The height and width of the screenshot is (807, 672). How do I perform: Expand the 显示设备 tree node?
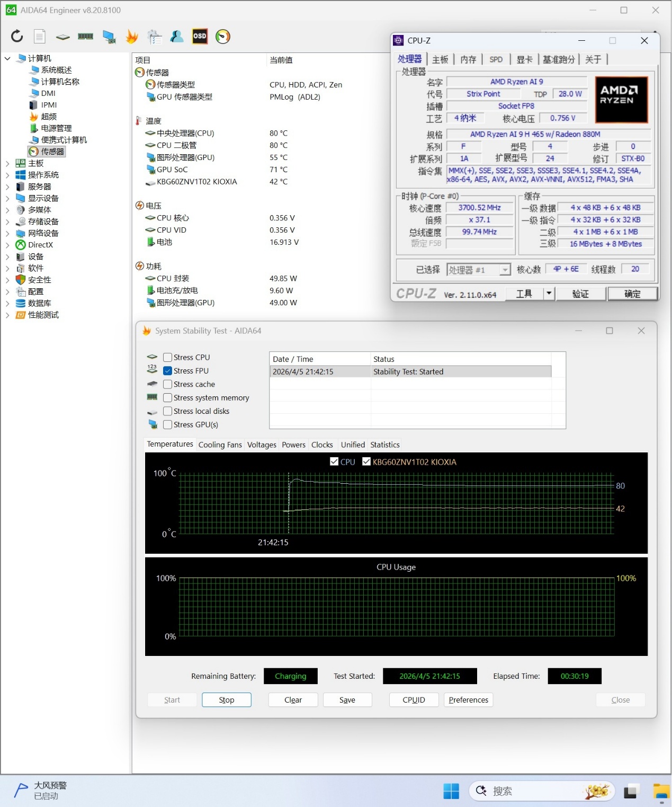tap(7, 198)
